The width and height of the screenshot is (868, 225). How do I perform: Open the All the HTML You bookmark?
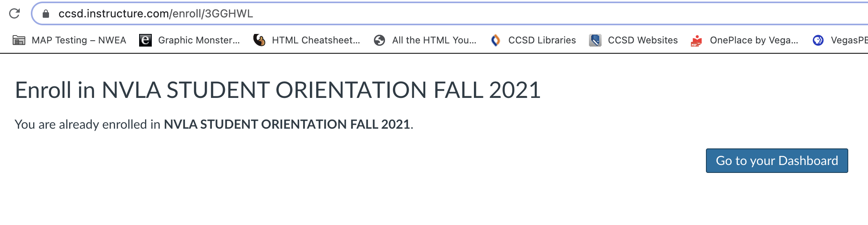pyautogui.click(x=434, y=40)
